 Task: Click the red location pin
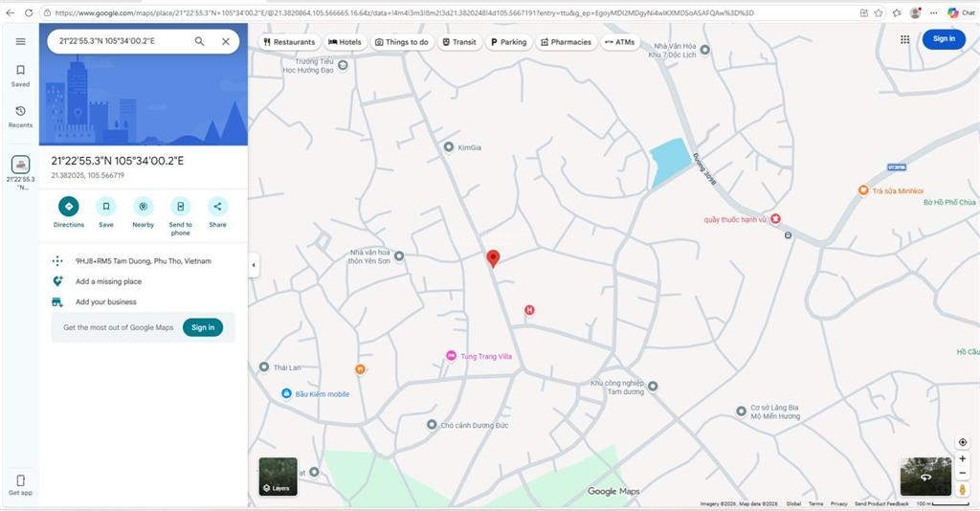493,258
